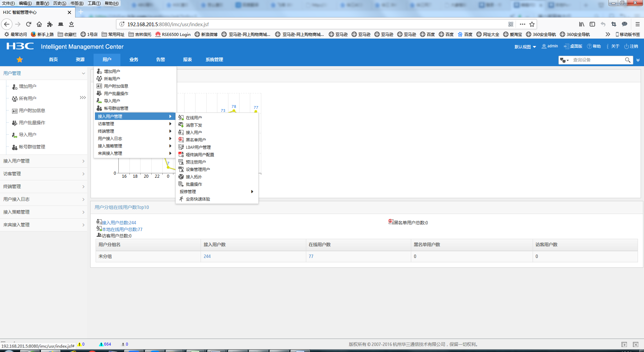Click the 消息下发 envelope icon
Image resolution: width=644 pixels, height=352 pixels.
tap(181, 125)
